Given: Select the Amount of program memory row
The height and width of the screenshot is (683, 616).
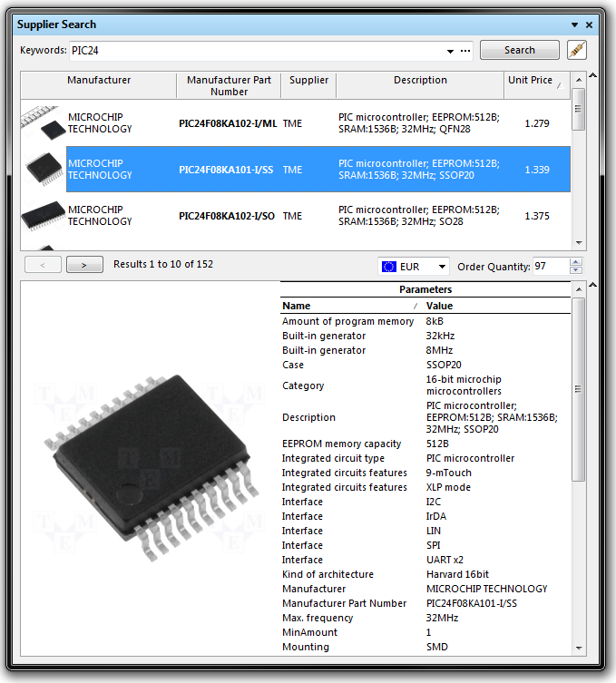Looking at the screenshot, I should pyautogui.click(x=425, y=321).
